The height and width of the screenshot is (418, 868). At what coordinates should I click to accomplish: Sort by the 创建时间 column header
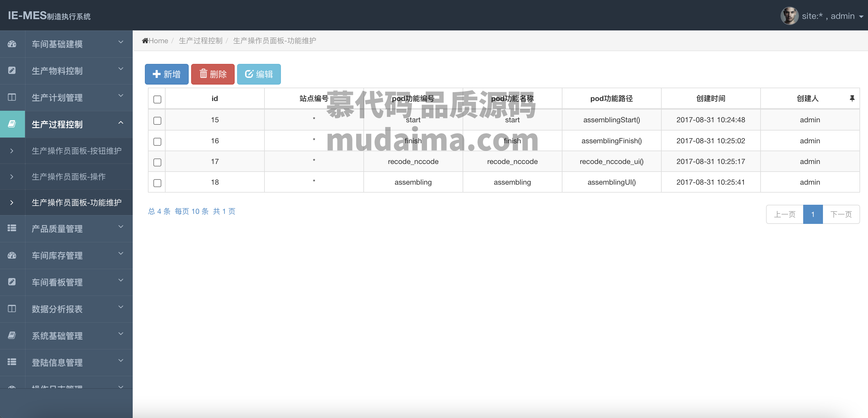711,98
